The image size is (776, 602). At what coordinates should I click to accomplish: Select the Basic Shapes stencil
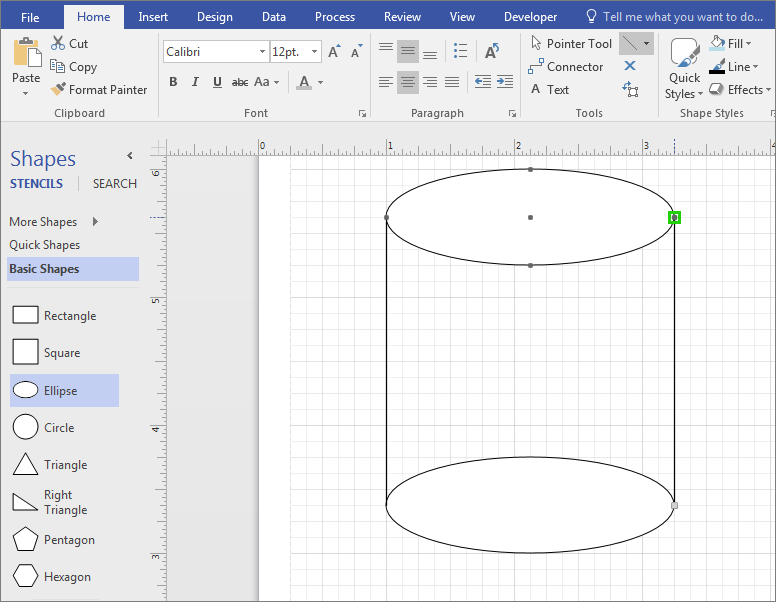(x=73, y=269)
